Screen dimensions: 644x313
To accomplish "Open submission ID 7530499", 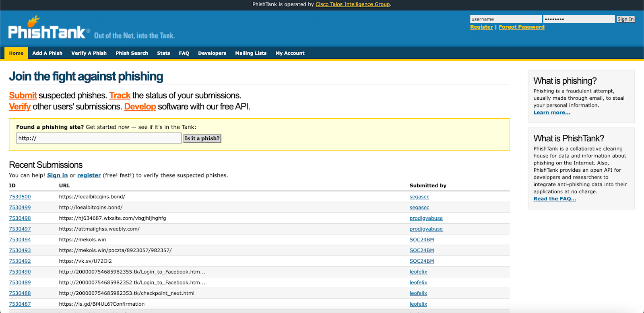I will click(20, 208).
